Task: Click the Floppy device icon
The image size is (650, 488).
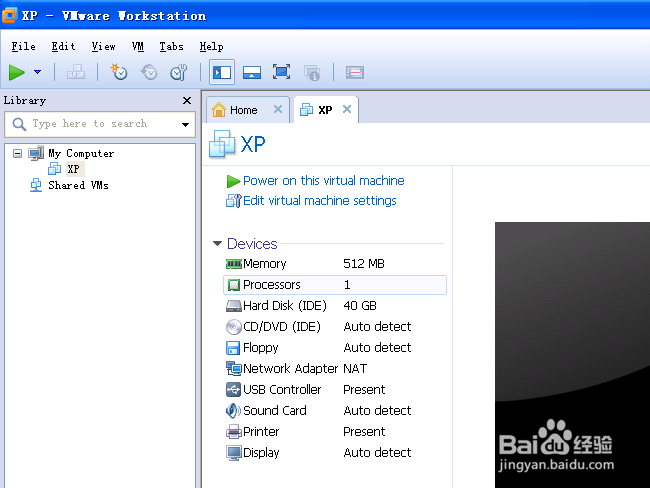Action: pyautogui.click(x=233, y=348)
